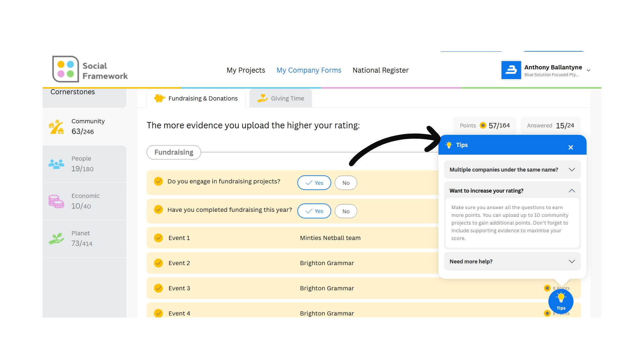Click 'Do you engage in fundraising projects?' text
This screenshot has height=362, width=644.
224,181
